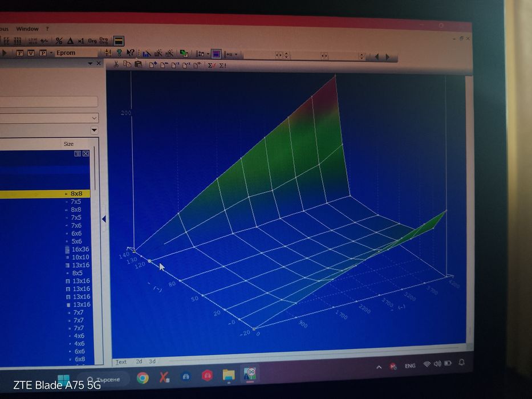This screenshot has height=399, width=532.
Task: Click the black dropdown arrow below combo box
Action: [94, 131]
